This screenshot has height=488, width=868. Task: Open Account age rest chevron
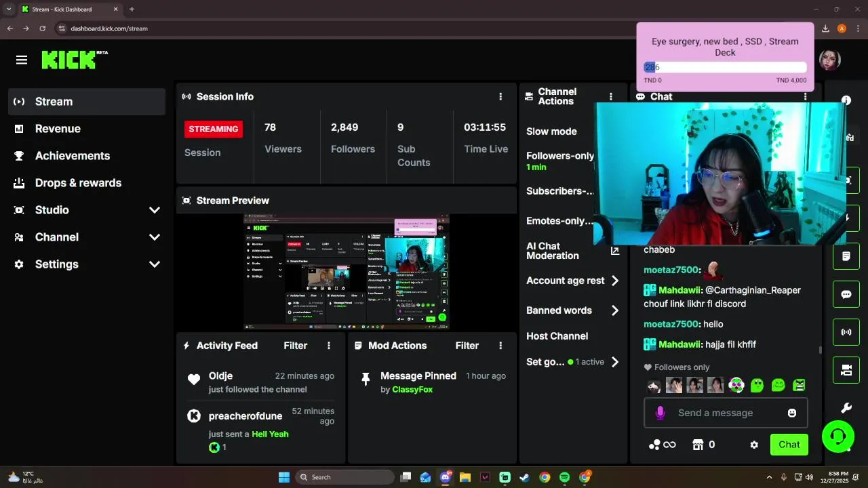pyautogui.click(x=615, y=281)
